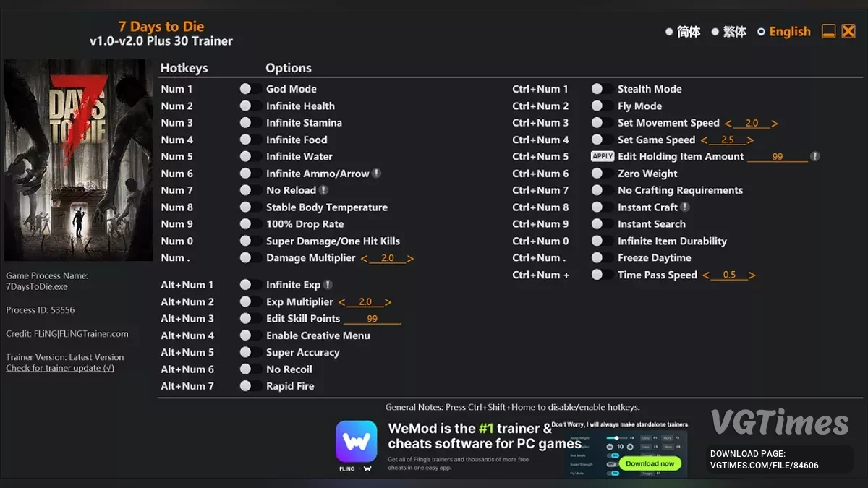
Task: Click the WeMod logo icon
Action: 356,442
